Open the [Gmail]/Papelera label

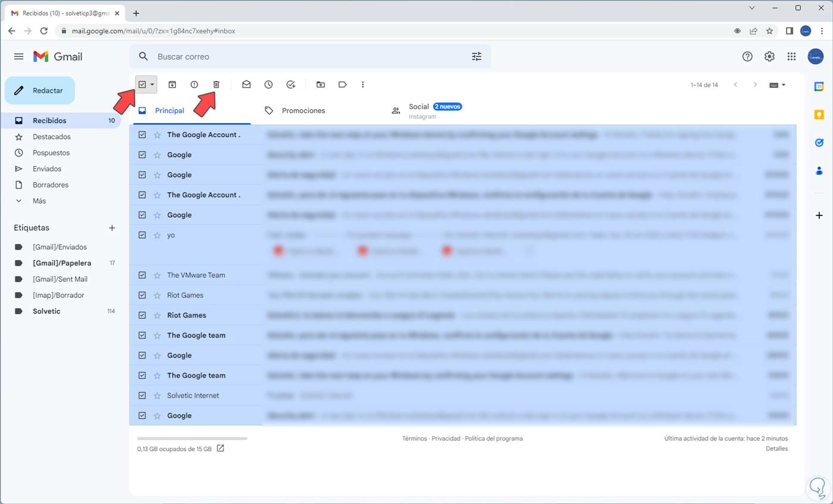coord(62,263)
